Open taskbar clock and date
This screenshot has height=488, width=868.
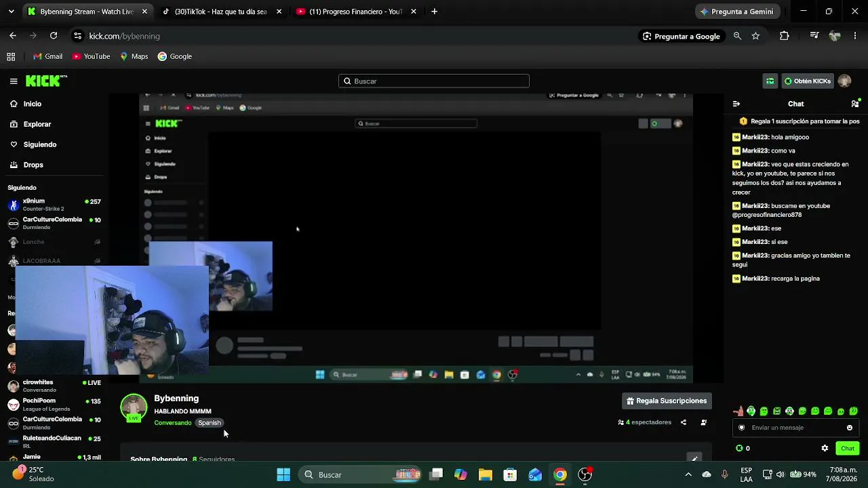pyautogui.click(x=842, y=474)
